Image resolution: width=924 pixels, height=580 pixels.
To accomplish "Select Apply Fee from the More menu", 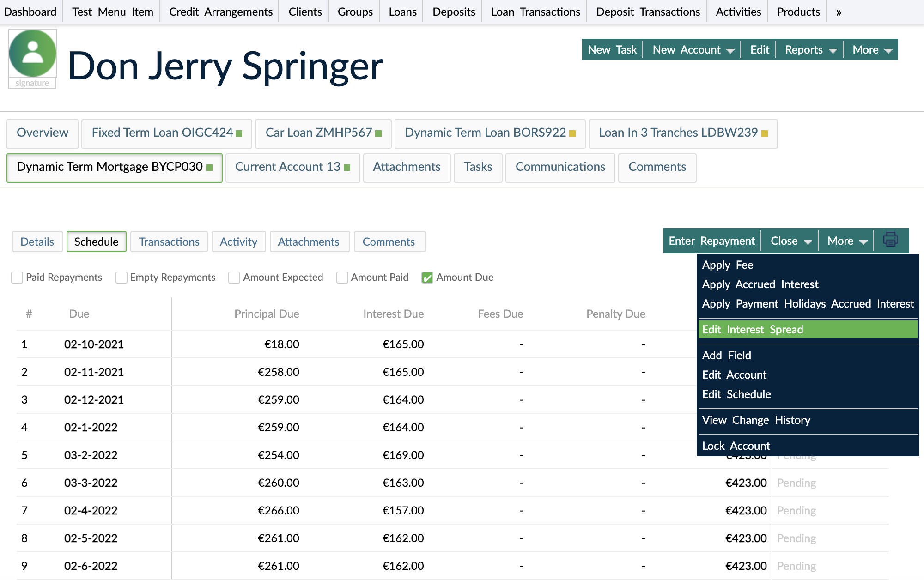I will tap(728, 265).
